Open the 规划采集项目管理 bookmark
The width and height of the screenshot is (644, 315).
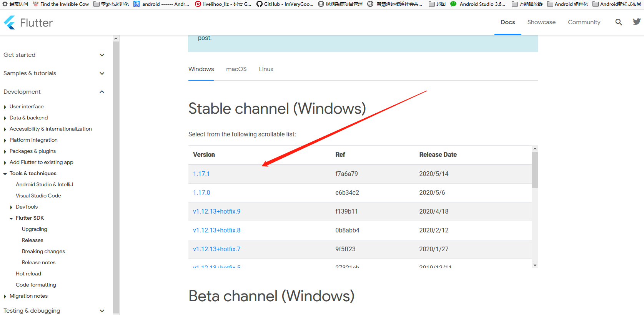pos(340,4)
